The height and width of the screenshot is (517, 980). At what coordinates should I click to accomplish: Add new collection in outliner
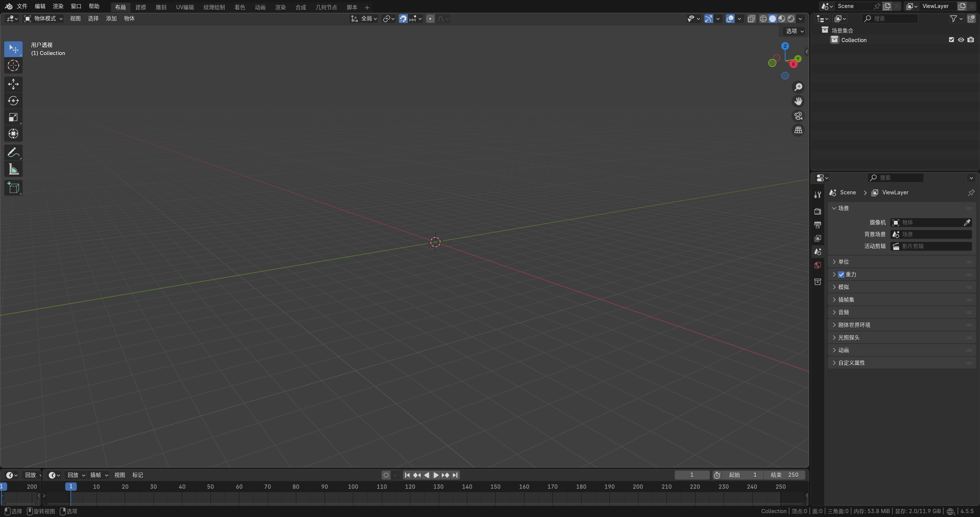coord(971,18)
